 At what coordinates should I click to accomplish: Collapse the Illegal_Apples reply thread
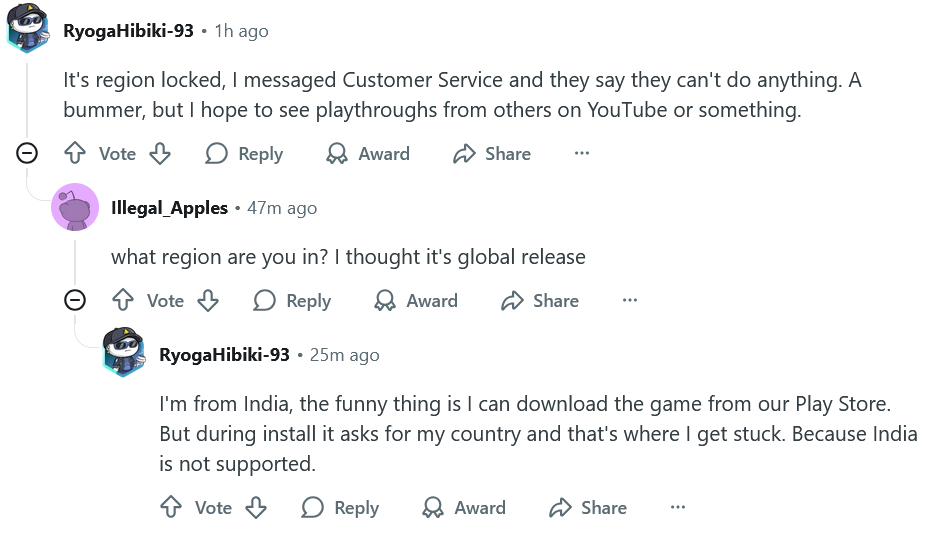75,300
